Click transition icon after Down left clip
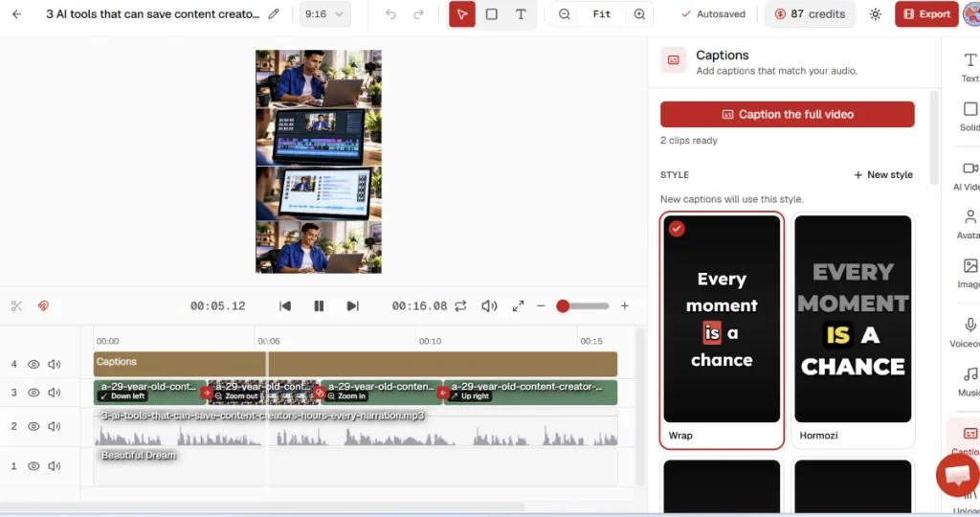 click(x=207, y=393)
